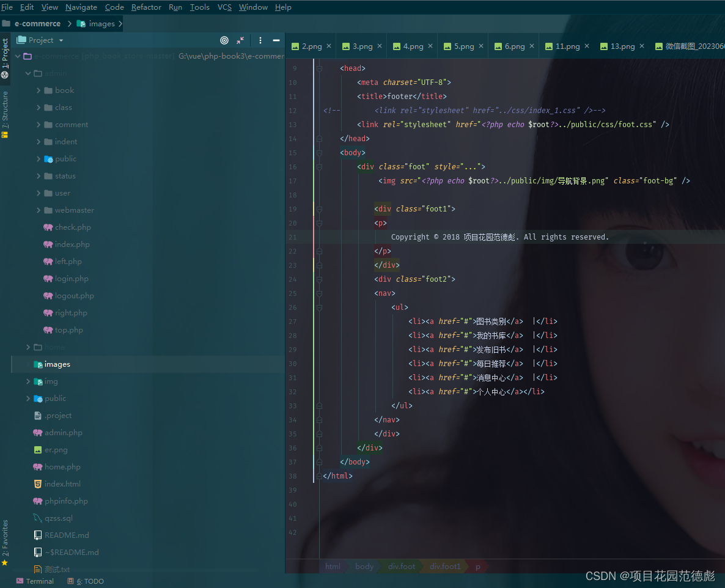725x588 pixels.
Task: Open index.html file
Action: 62,484
